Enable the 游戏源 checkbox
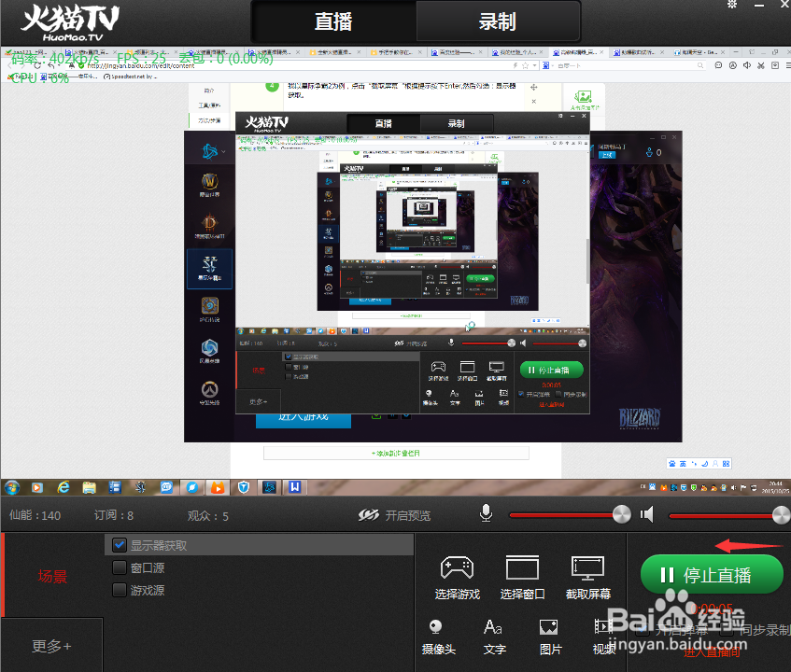This screenshot has width=791, height=672. tap(120, 590)
